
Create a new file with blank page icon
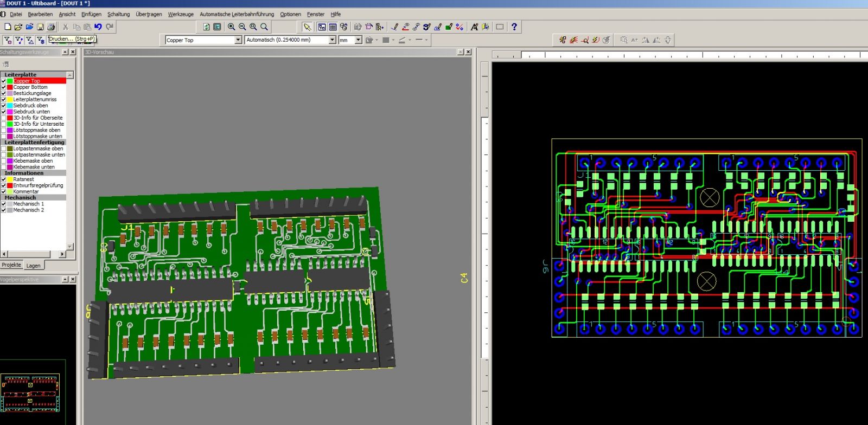coord(8,27)
